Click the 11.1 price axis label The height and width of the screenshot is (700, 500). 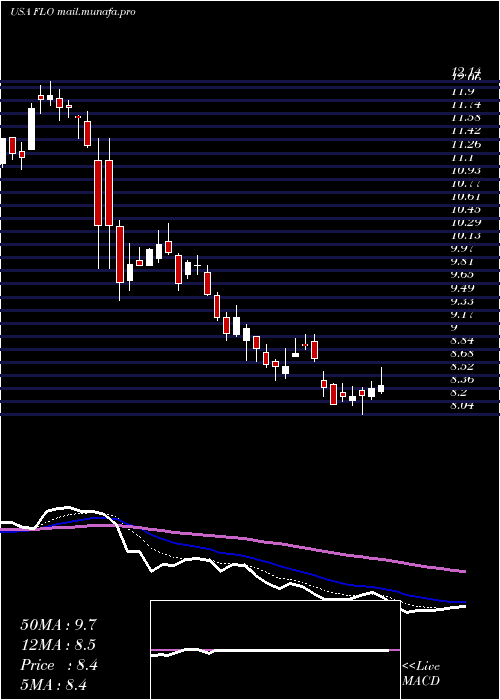[x=462, y=157]
